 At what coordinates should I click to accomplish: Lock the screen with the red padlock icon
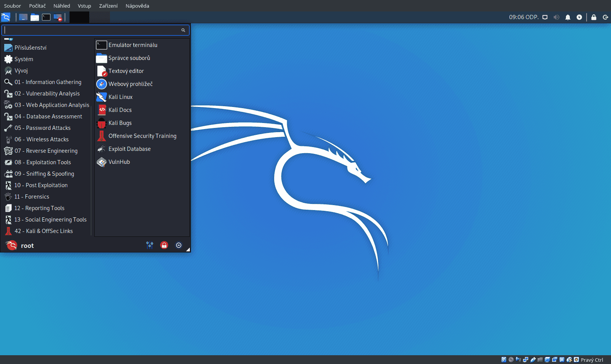click(164, 245)
